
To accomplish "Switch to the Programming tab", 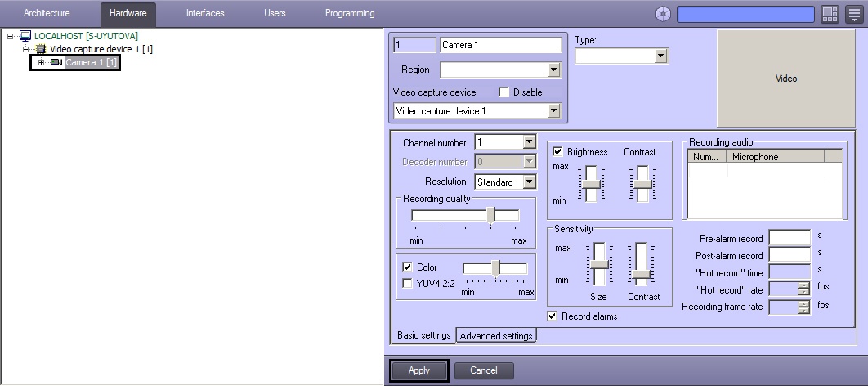I will pos(350,13).
